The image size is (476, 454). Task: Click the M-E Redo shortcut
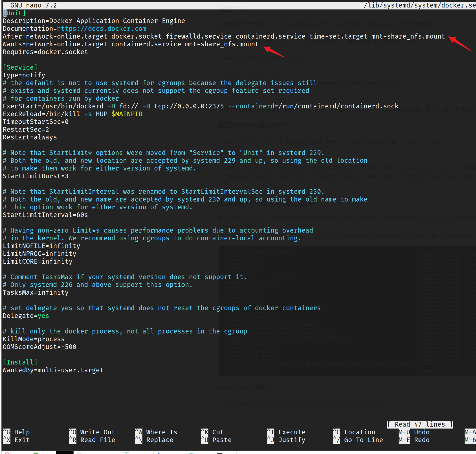coord(414,440)
